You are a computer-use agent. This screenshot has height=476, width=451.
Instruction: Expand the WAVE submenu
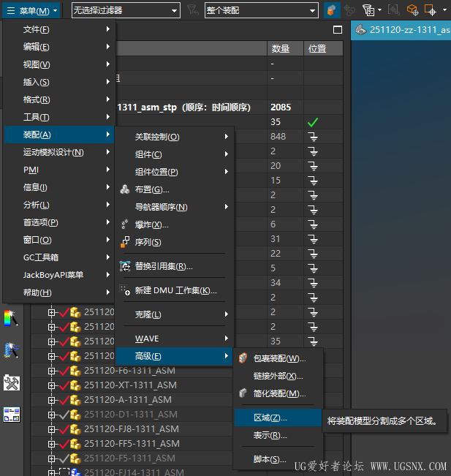coord(175,339)
